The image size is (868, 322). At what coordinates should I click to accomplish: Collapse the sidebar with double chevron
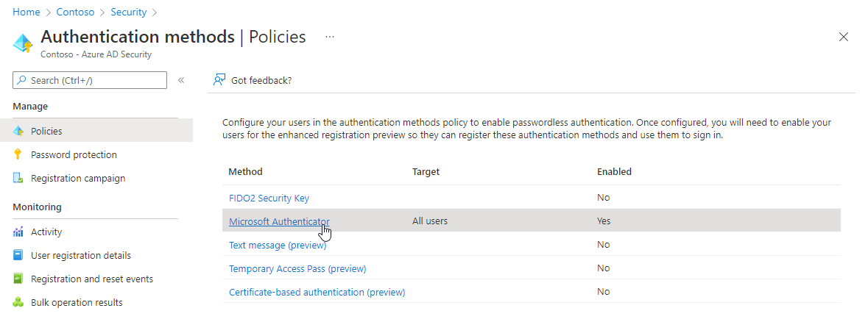[x=180, y=80]
